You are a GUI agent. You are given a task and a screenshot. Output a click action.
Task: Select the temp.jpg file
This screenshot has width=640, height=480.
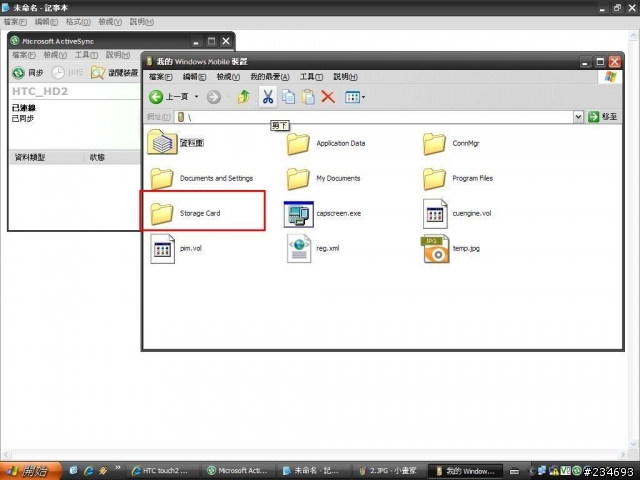[450, 249]
